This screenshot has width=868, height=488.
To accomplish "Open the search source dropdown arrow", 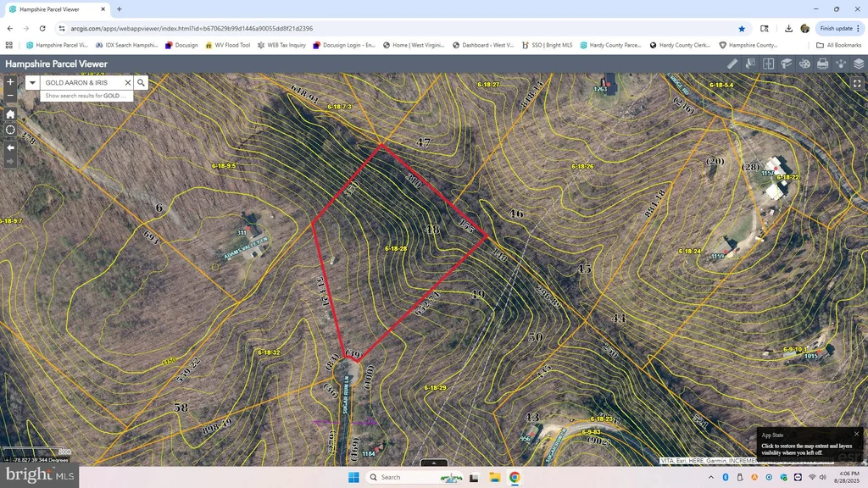I will point(32,82).
